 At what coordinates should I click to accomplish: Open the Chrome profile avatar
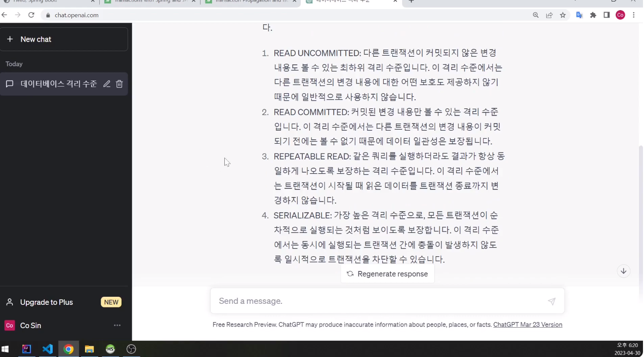click(620, 15)
